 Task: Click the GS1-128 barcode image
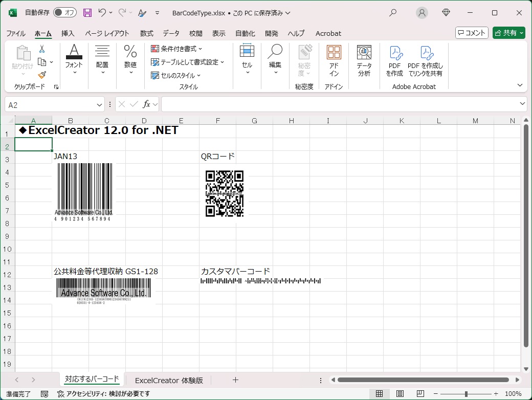tap(103, 291)
